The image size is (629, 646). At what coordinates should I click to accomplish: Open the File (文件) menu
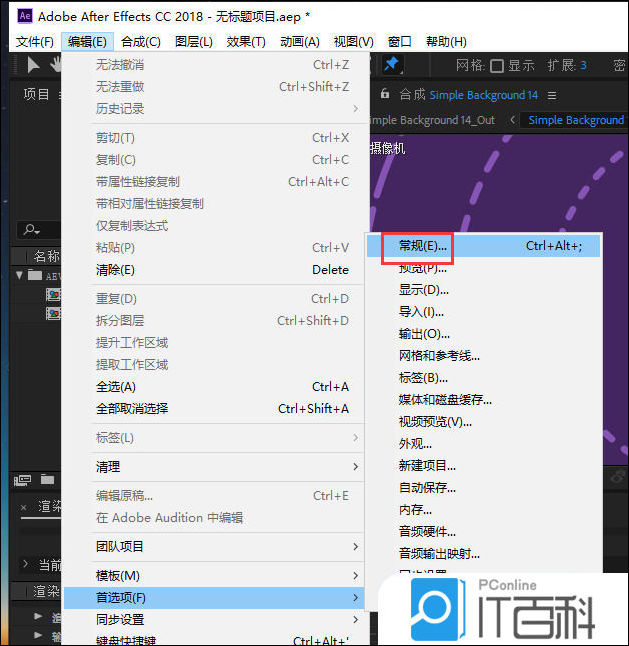coord(35,42)
